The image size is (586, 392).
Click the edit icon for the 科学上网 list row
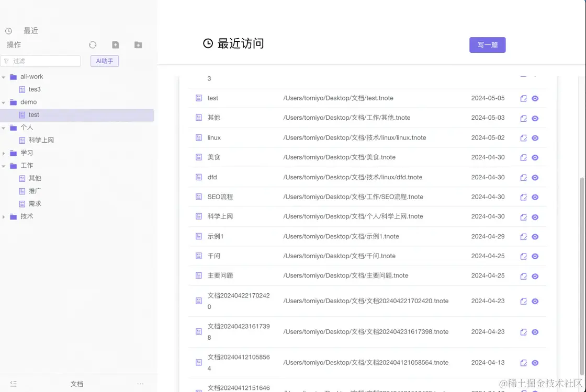coord(523,217)
